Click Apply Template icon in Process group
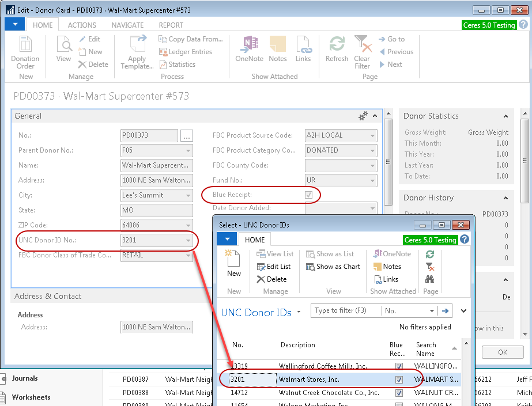Screen dimensions: 532x406 pyautogui.click(x=137, y=51)
